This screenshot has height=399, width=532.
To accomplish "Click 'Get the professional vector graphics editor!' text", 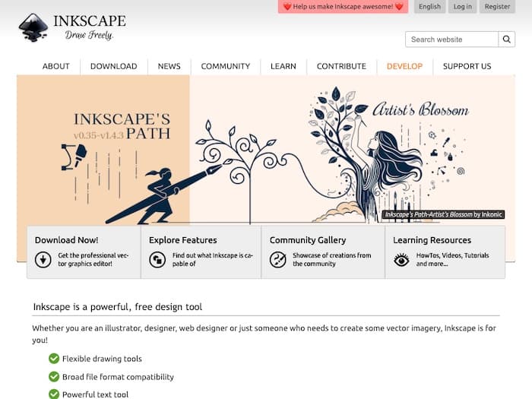I will [93, 260].
